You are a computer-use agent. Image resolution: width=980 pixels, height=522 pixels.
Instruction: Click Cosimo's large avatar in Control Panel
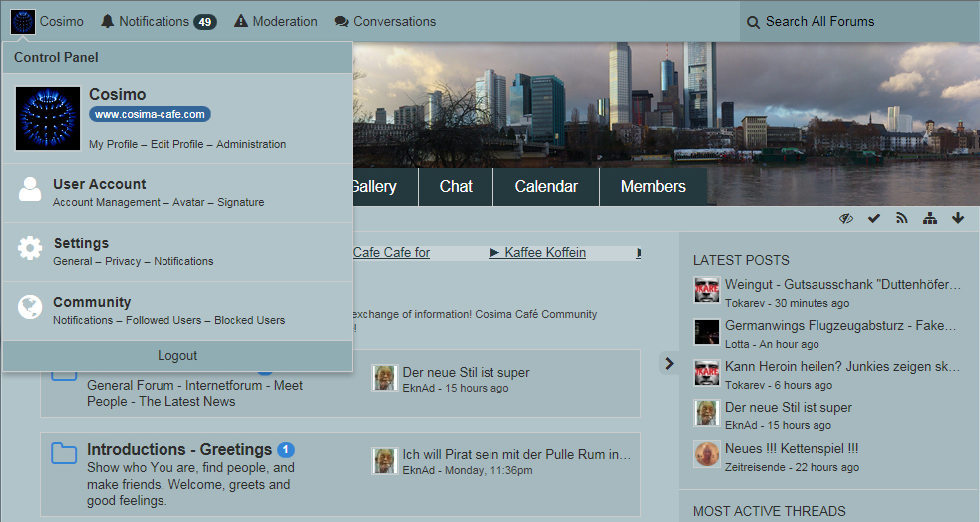pos(48,119)
